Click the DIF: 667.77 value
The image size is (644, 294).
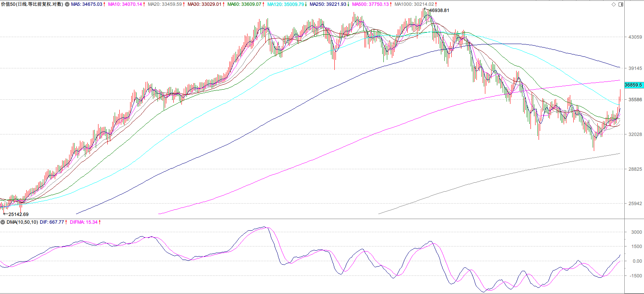coord(52,222)
